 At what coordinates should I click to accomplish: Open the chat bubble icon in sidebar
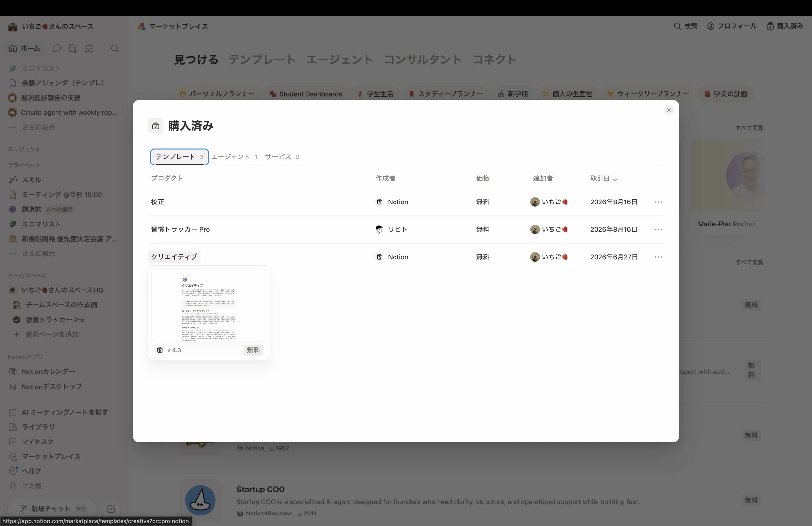pyautogui.click(x=56, y=49)
